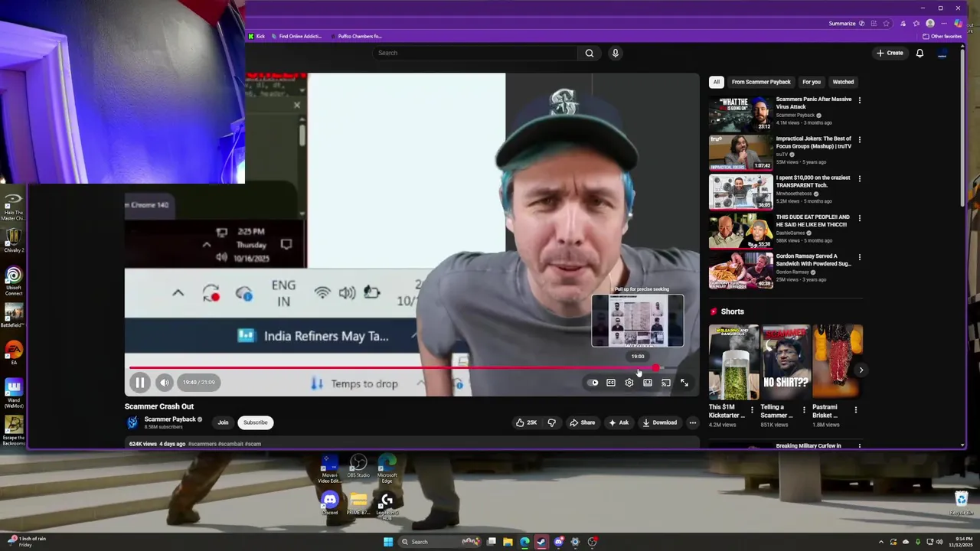The width and height of the screenshot is (980, 551).
Task: Open Find Online Addicti... bookmark
Action: 296,36
